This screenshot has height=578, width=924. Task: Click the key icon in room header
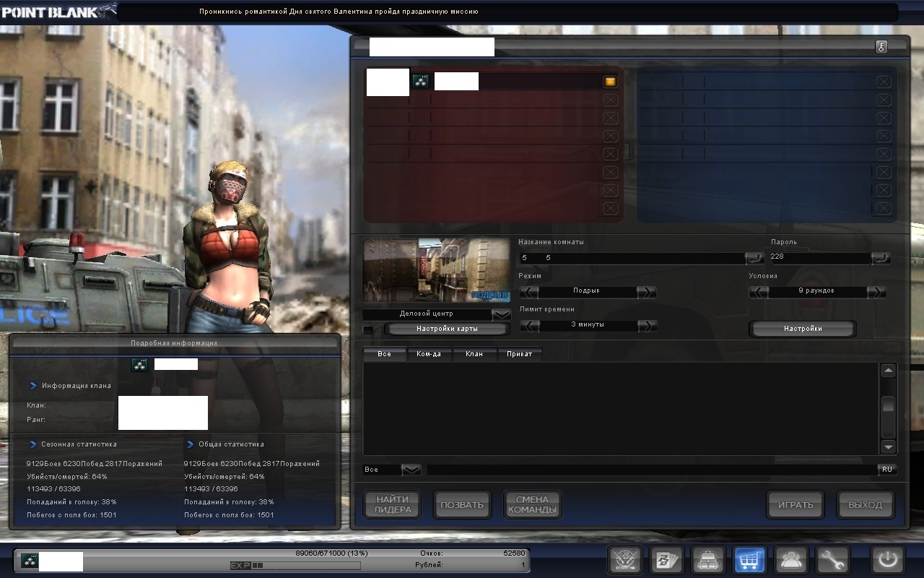point(881,47)
